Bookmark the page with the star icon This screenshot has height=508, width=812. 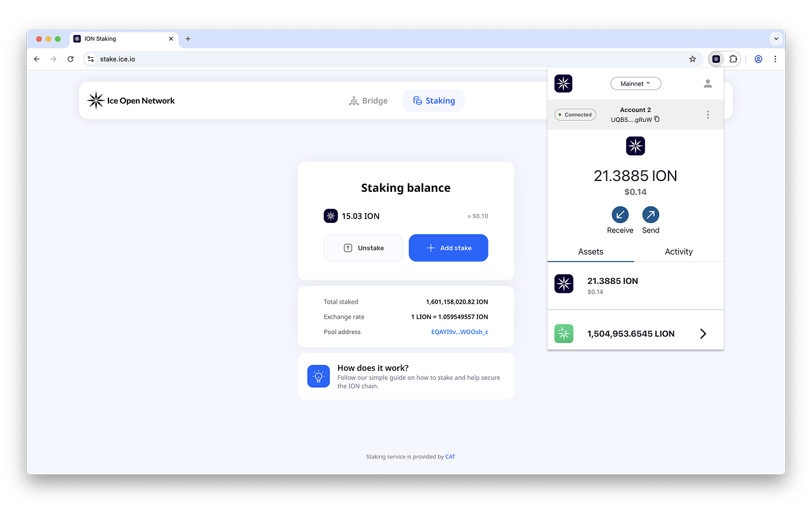click(x=692, y=58)
